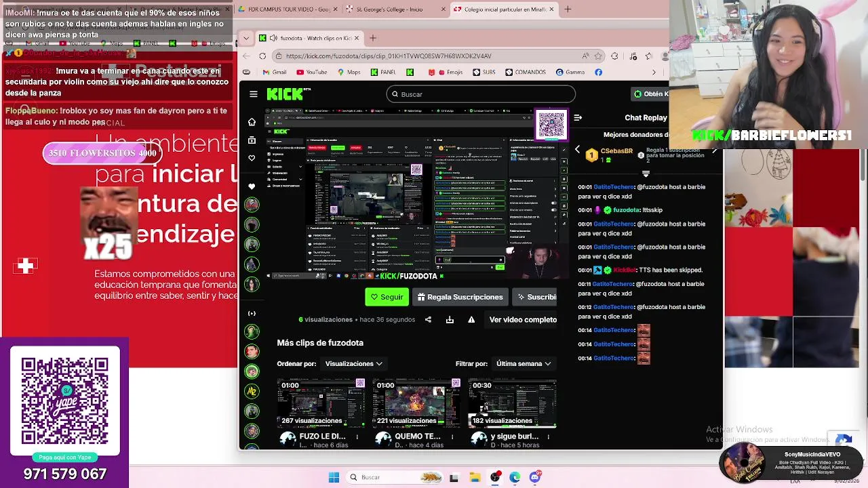Switch to Colegio inicial particular tab
Screen dimensions: 868x488
coord(502,9)
